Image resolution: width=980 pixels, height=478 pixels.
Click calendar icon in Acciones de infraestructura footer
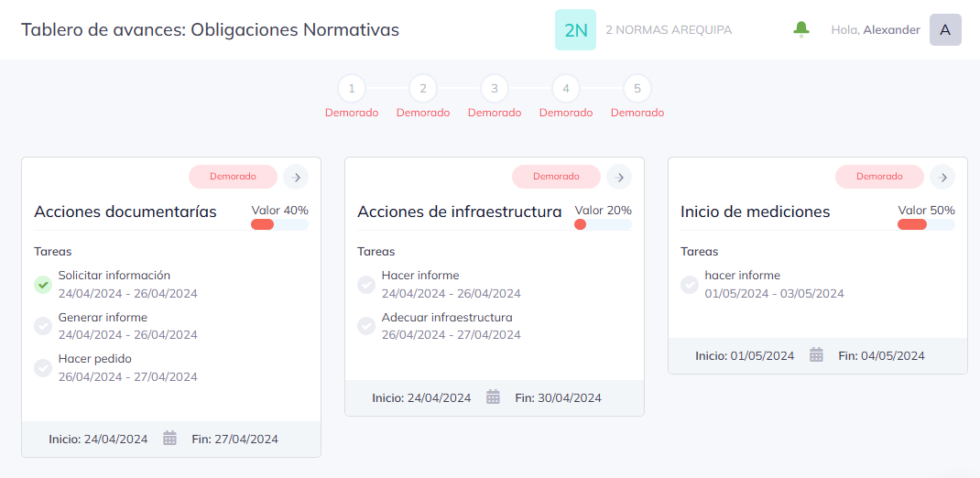pyautogui.click(x=493, y=397)
